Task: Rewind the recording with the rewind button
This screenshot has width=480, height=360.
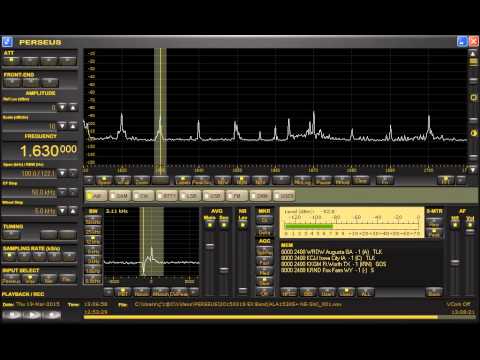Action: tap(12, 315)
